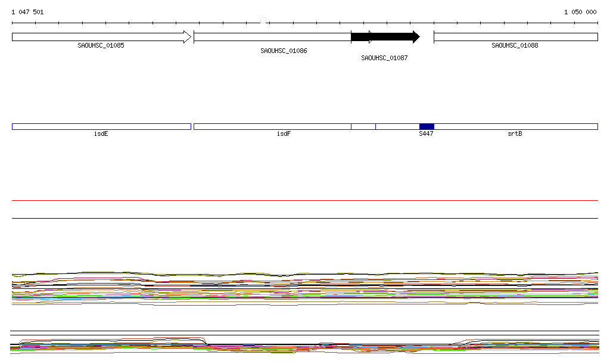
Task: Click the start coordinate 1 047 501
Action: point(27,12)
